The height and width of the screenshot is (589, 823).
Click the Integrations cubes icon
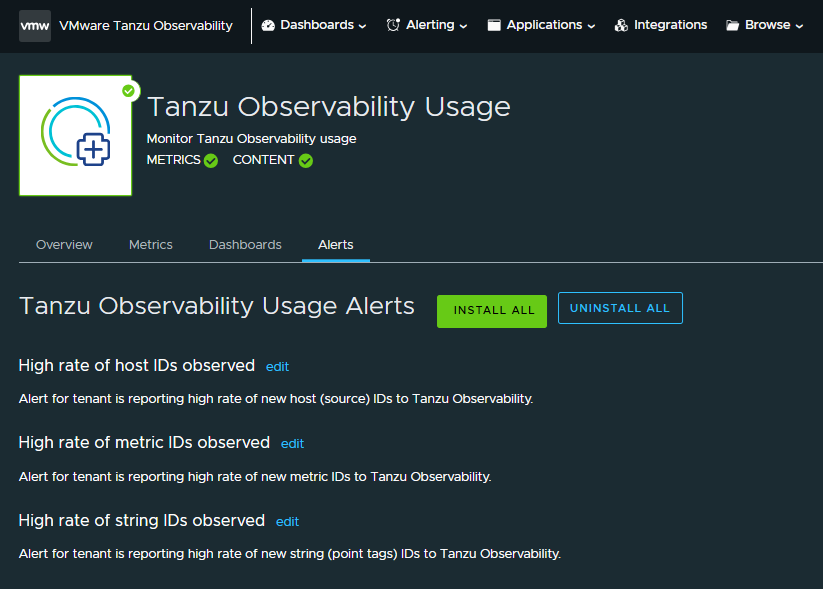621,25
